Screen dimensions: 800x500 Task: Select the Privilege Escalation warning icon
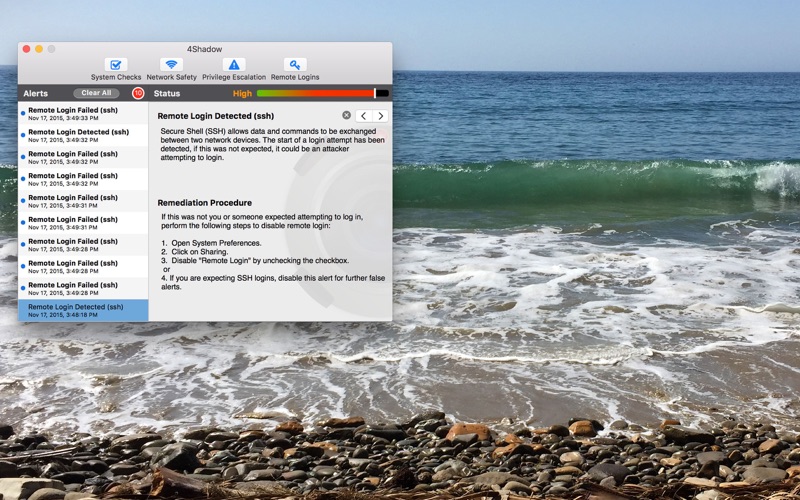pos(234,65)
